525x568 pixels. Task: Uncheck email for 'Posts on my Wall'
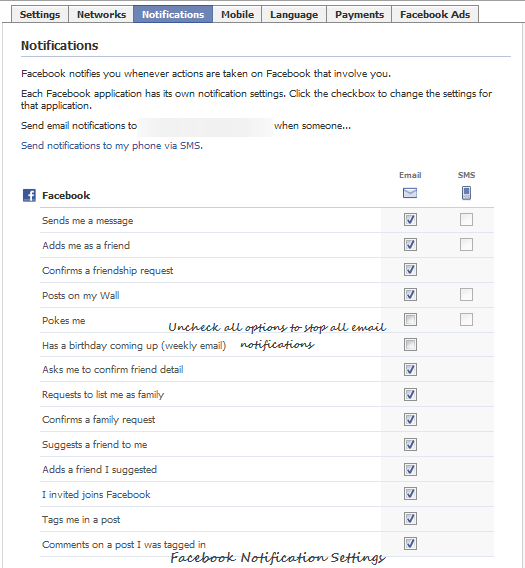(x=410, y=295)
